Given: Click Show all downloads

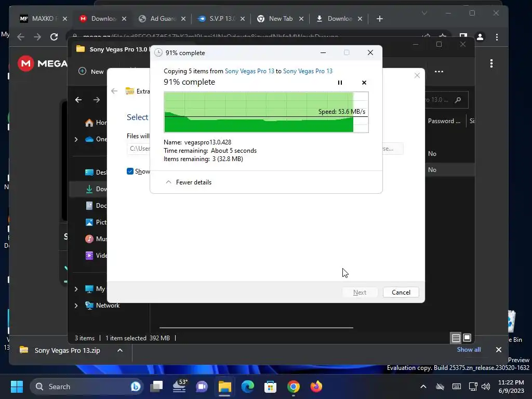Looking at the screenshot, I should click(469, 350).
